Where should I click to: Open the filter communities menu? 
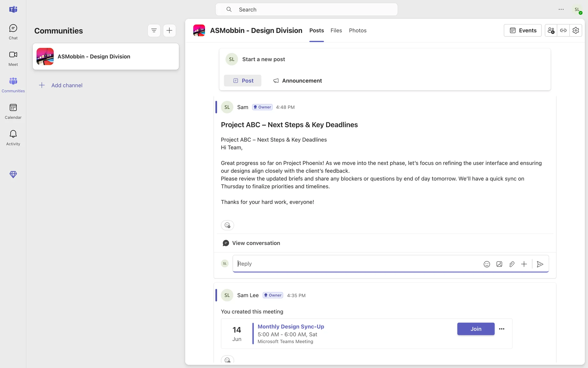point(154,30)
